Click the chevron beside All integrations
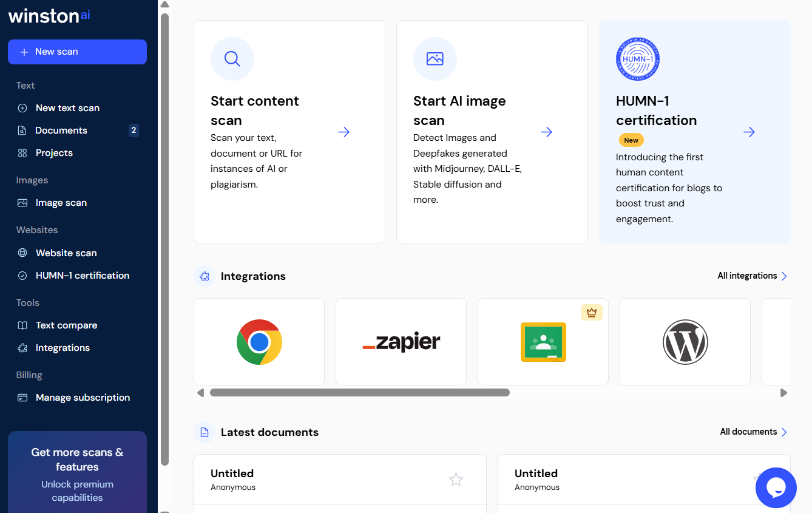This screenshot has width=812, height=513. point(784,276)
